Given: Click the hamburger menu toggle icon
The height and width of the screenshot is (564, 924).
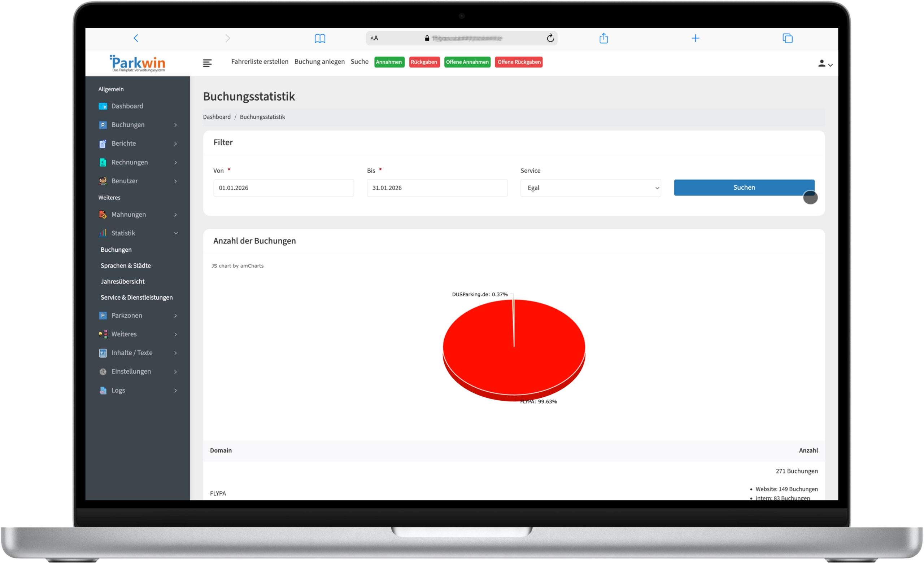Looking at the screenshot, I should click(207, 63).
